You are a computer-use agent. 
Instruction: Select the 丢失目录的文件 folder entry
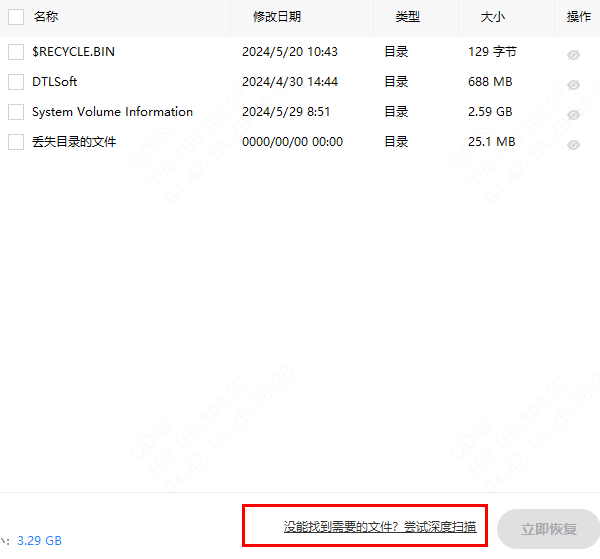click(74, 142)
